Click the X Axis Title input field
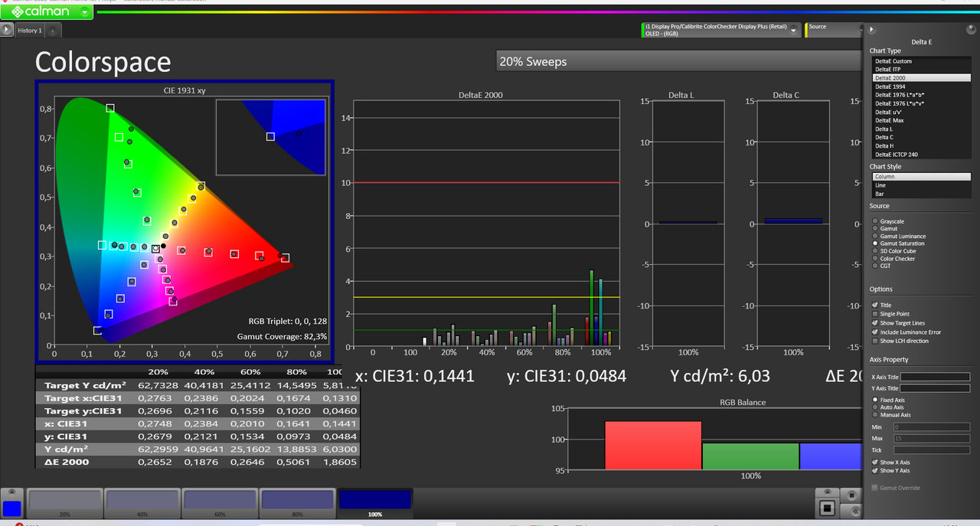Viewport: 980px width, 526px height. [935, 377]
